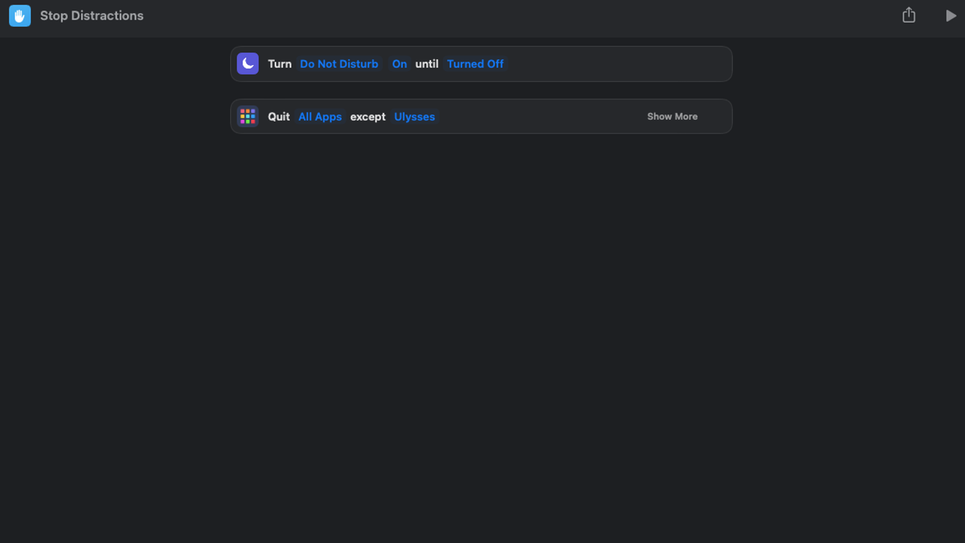Run the shortcut with the play button
965x543 pixels.
coord(950,16)
